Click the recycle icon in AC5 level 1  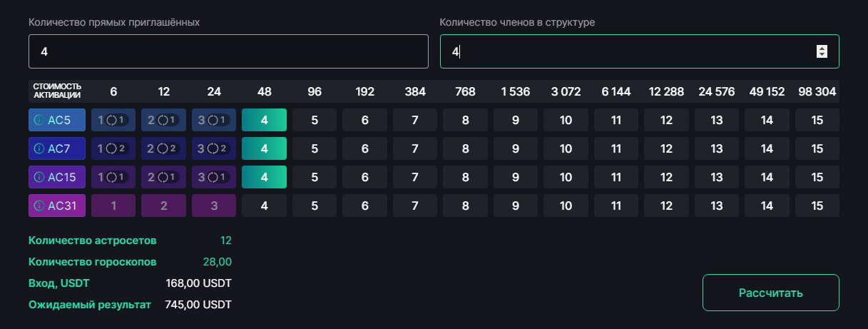(111, 121)
